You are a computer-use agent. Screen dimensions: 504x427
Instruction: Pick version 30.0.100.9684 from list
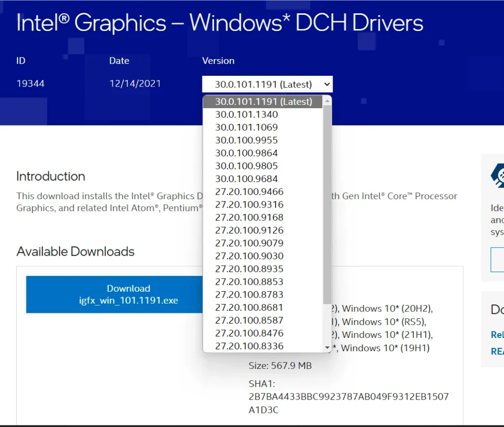pyautogui.click(x=263, y=179)
